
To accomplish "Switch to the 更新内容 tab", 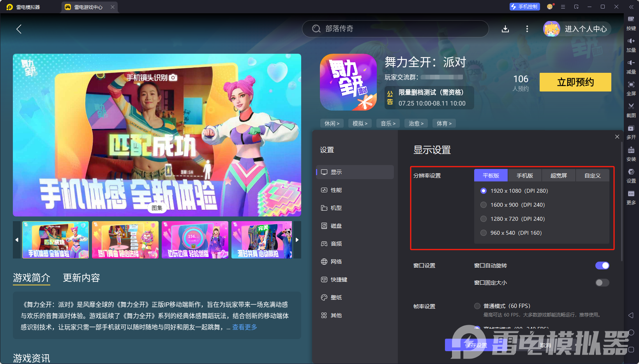I will pos(81,278).
